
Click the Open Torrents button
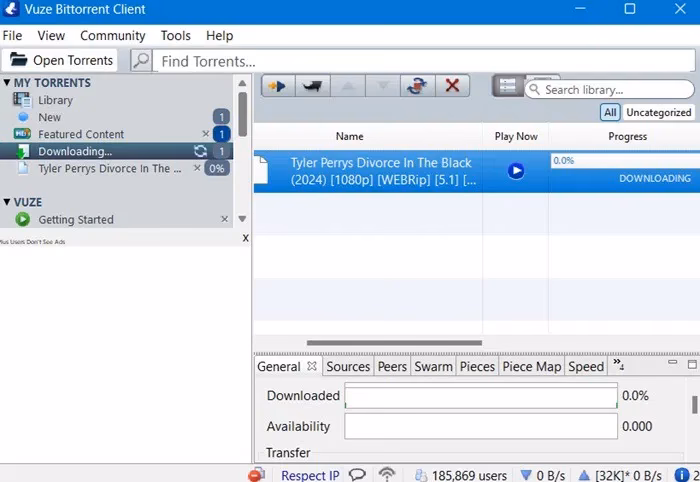[59, 60]
